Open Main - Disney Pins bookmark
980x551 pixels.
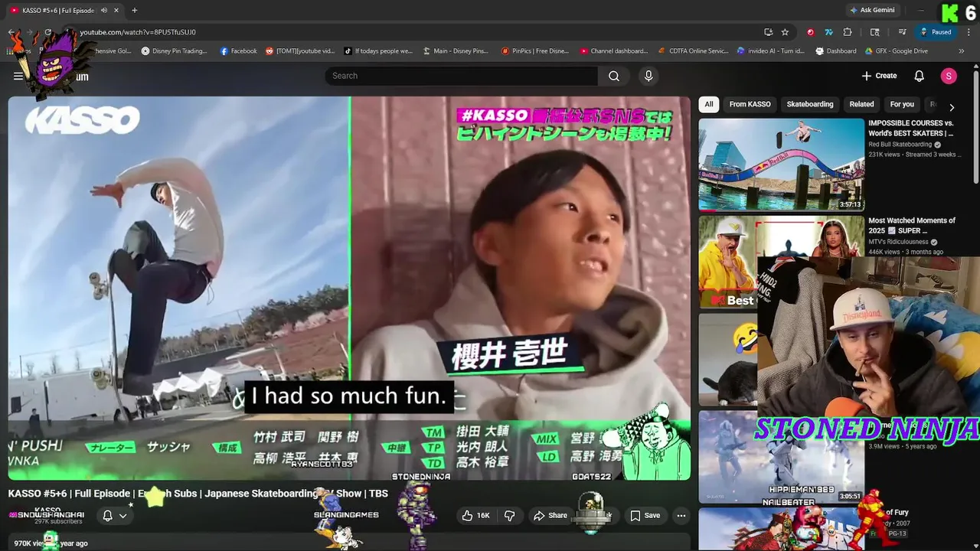(x=455, y=51)
